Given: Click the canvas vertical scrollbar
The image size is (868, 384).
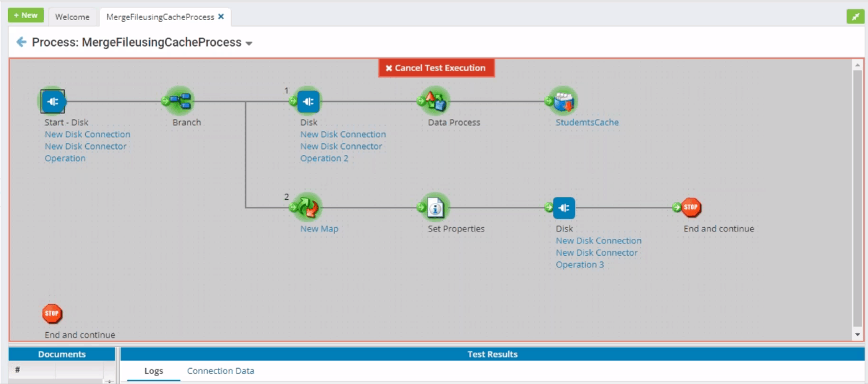Looking at the screenshot, I should tap(857, 199).
